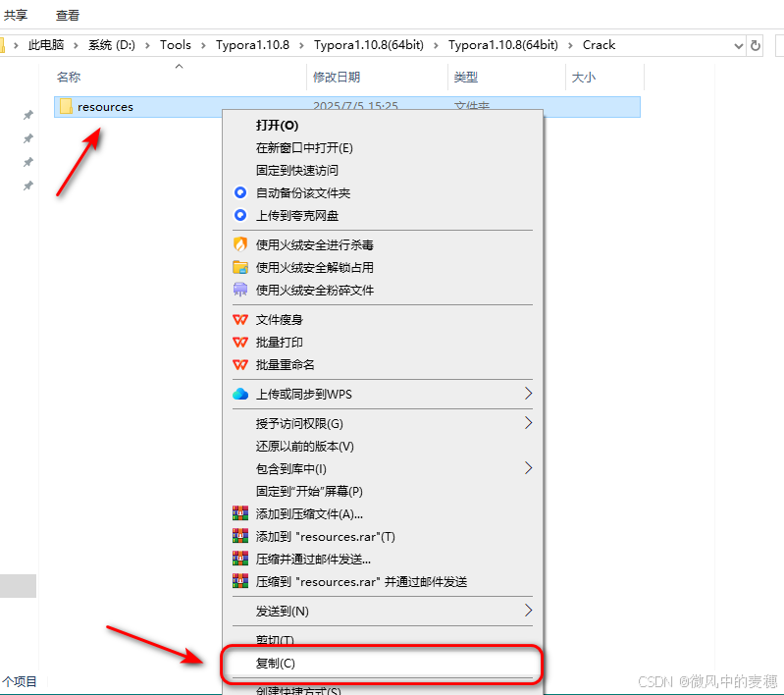Select 文件瘦身 menu text
This screenshot has width=784, height=695.
click(x=280, y=320)
